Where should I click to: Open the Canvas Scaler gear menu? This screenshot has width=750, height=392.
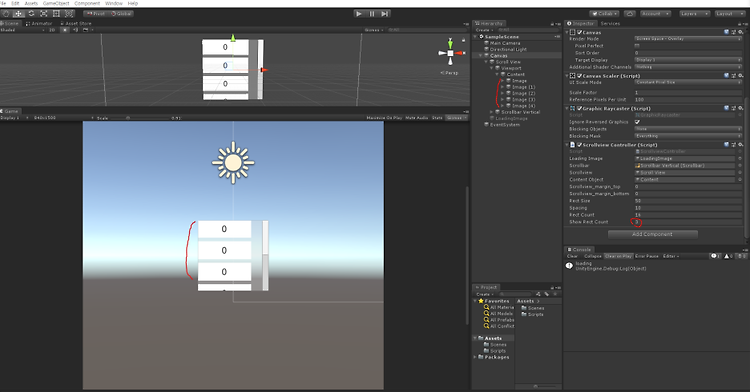[x=740, y=76]
